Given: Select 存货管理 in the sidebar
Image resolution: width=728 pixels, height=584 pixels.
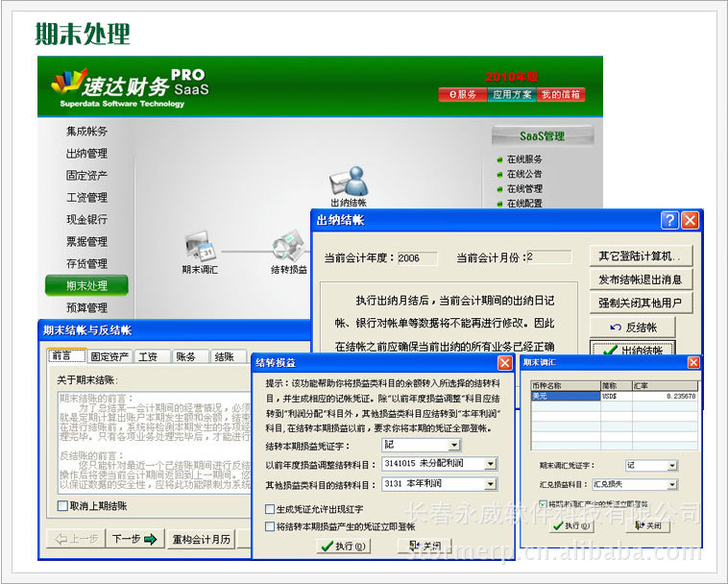Looking at the screenshot, I should pyautogui.click(x=86, y=264).
